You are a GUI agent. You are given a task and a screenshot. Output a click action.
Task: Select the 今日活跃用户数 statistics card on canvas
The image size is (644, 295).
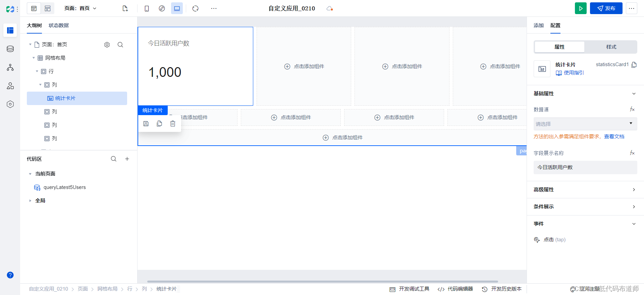pyautogui.click(x=196, y=66)
